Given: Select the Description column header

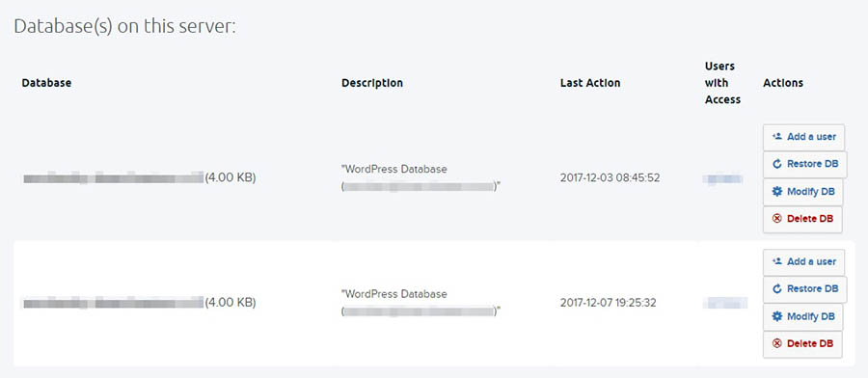Looking at the screenshot, I should (372, 83).
